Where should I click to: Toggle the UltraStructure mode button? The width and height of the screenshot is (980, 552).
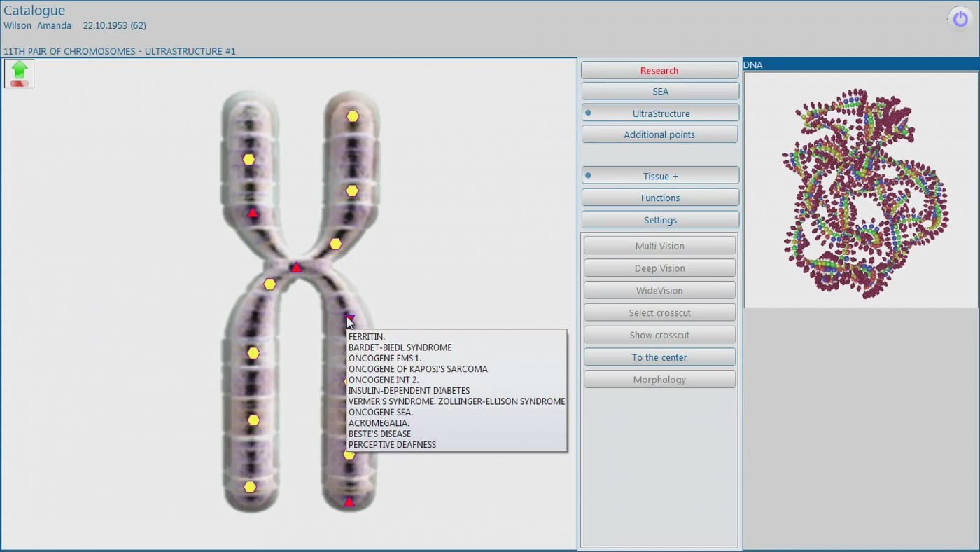pyautogui.click(x=660, y=113)
